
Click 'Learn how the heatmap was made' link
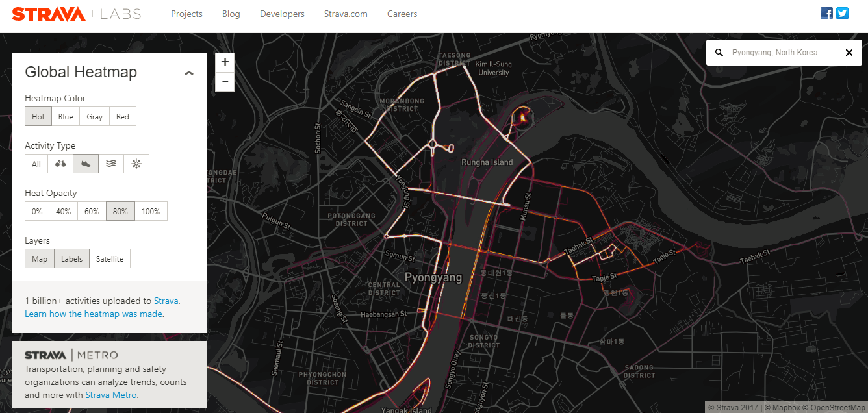point(94,314)
